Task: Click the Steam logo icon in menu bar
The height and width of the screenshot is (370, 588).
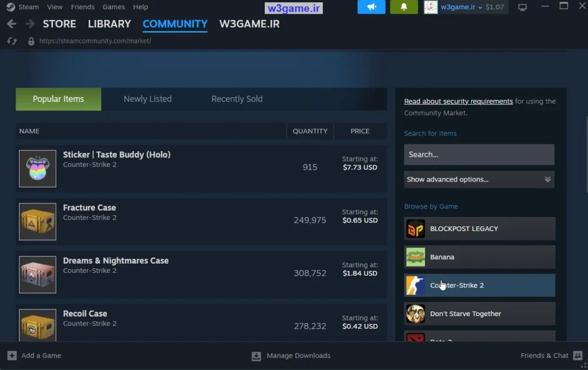Action: (x=11, y=7)
